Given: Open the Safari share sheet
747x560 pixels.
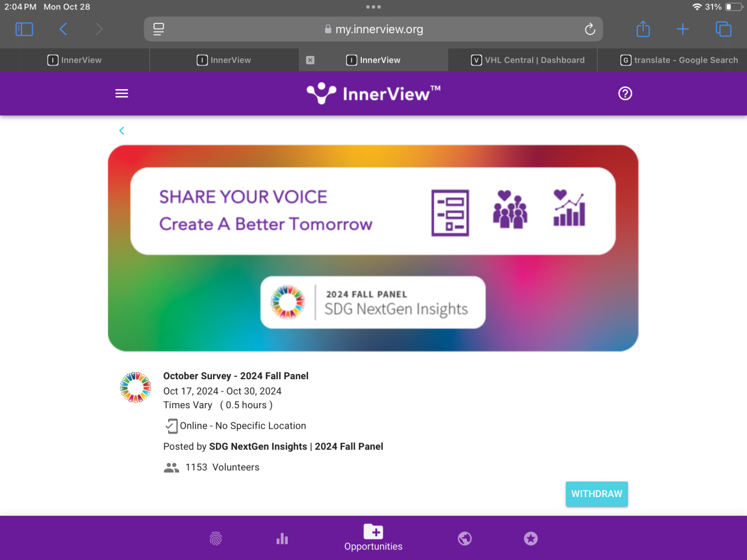Looking at the screenshot, I should [643, 29].
